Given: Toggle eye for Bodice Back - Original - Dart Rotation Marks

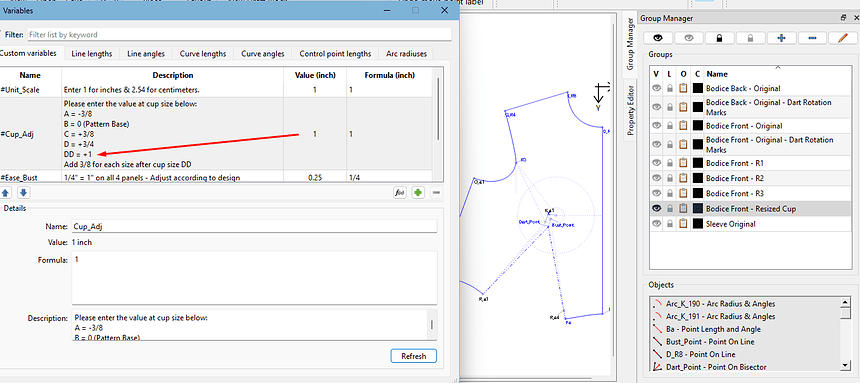Looking at the screenshot, I should (656, 107).
